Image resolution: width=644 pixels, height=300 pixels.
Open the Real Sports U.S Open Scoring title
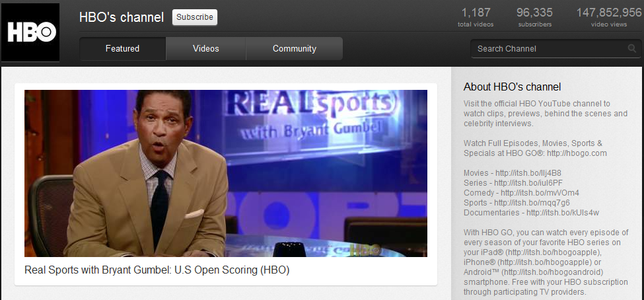pyautogui.click(x=157, y=270)
